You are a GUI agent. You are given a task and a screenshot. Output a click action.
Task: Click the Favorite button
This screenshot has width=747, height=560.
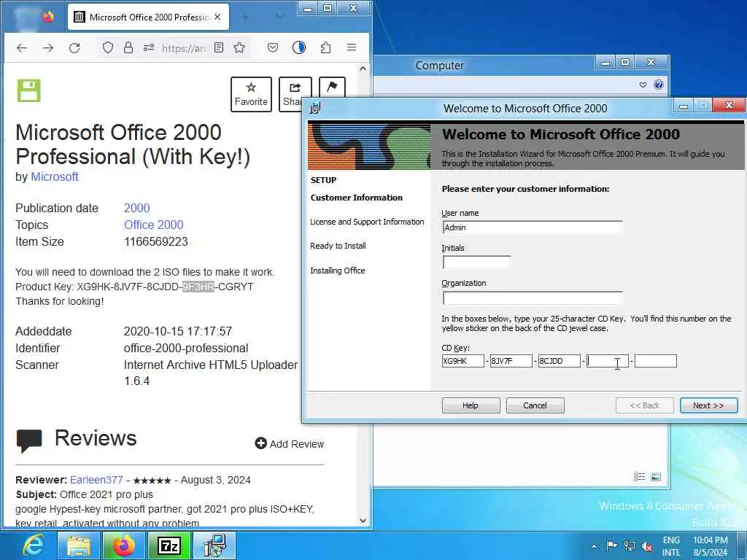pyautogui.click(x=251, y=94)
